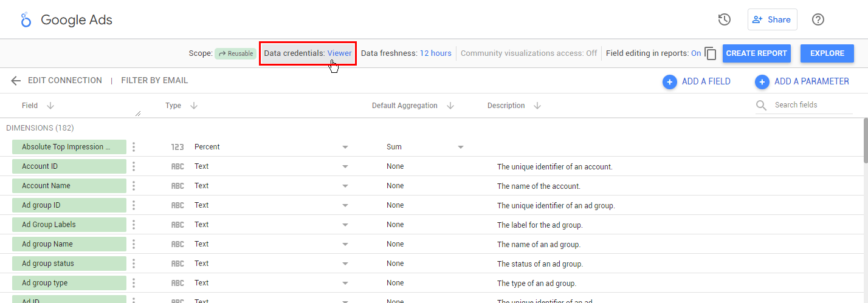Screen dimensions: 868x303
Task: Open three-dot menu for Ad Group Labels
Action: coord(134,225)
